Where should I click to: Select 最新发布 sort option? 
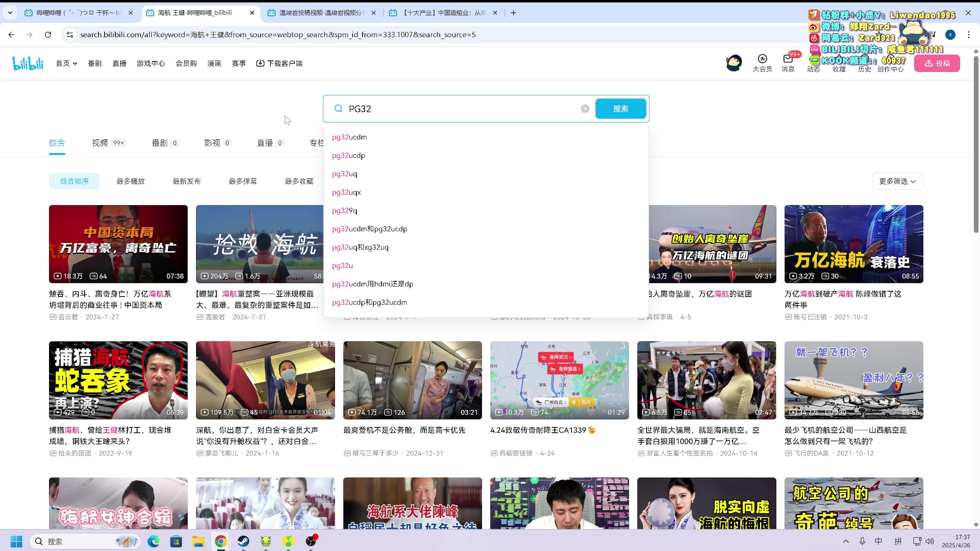pos(186,181)
